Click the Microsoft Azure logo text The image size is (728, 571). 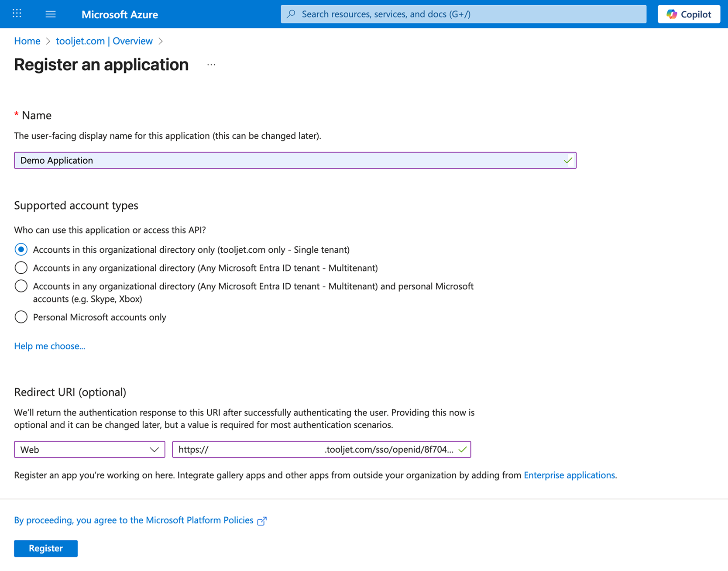coord(120,14)
